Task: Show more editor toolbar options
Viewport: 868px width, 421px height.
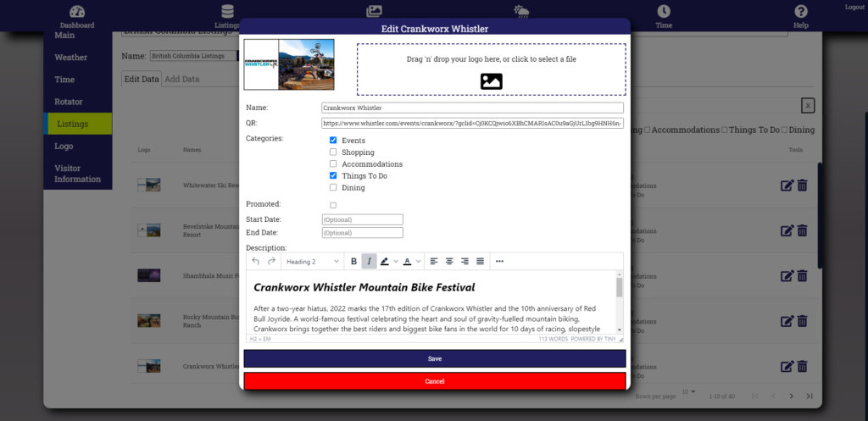Action: coord(499,261)
